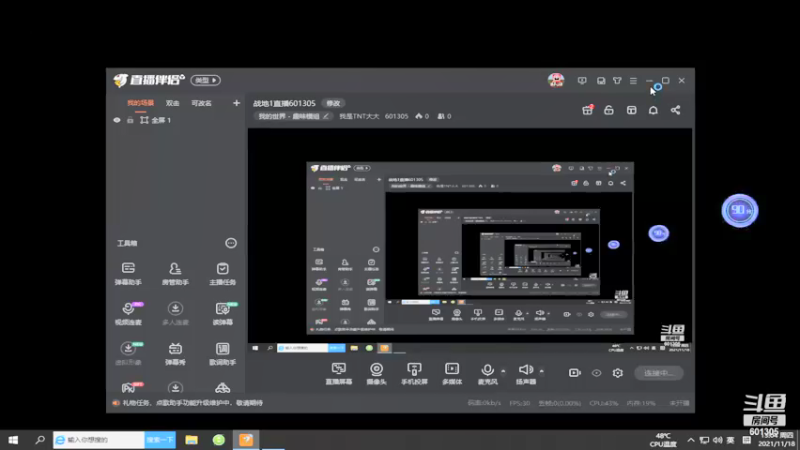Focus the taskbar search input field

[99, 440]
